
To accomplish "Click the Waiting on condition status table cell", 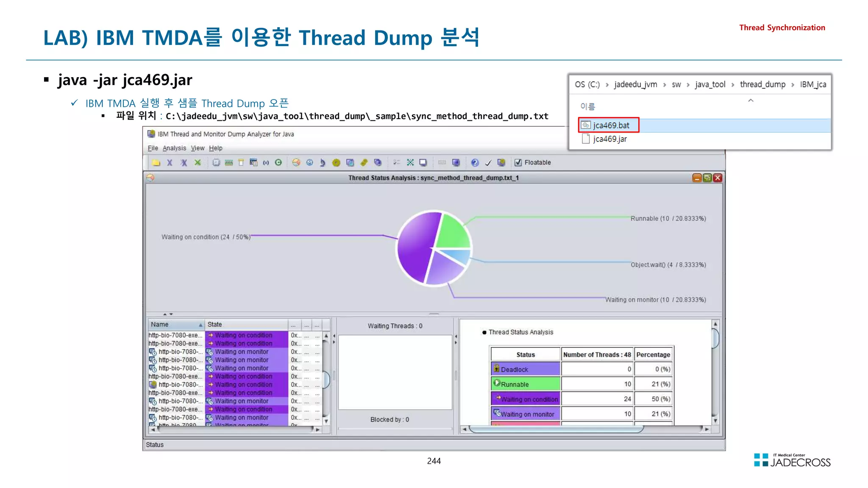I will pos(526,399).
